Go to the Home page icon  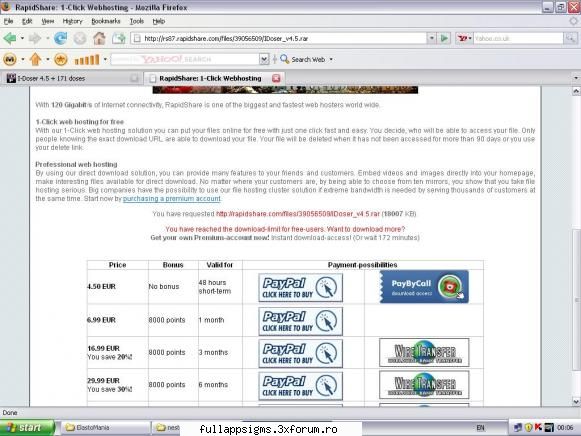tap(99, 38)
